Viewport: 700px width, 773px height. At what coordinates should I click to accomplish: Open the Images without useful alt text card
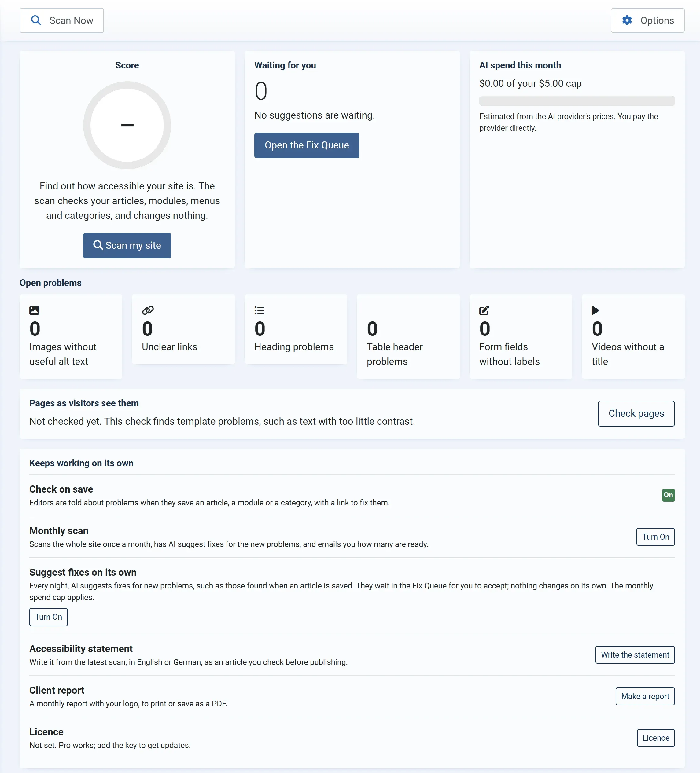click(x=71, y=336)
